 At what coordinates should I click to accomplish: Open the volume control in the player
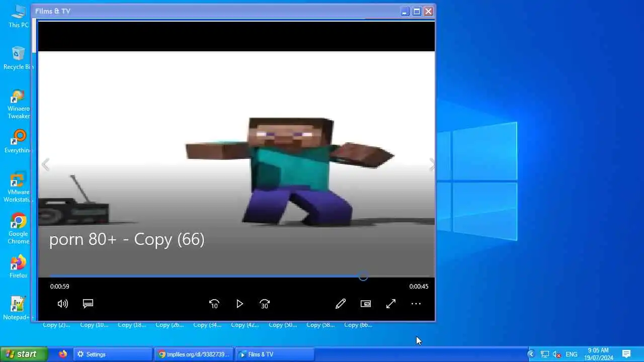click(63, 304)
